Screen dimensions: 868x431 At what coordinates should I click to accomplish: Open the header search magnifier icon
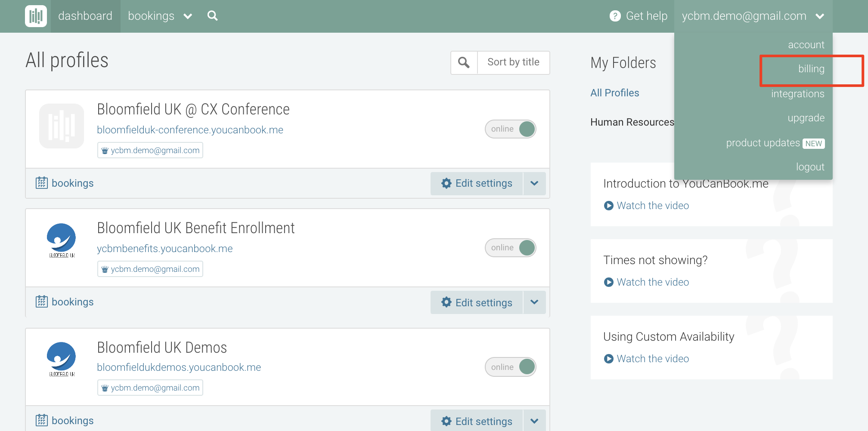click(x=212, y=16)
